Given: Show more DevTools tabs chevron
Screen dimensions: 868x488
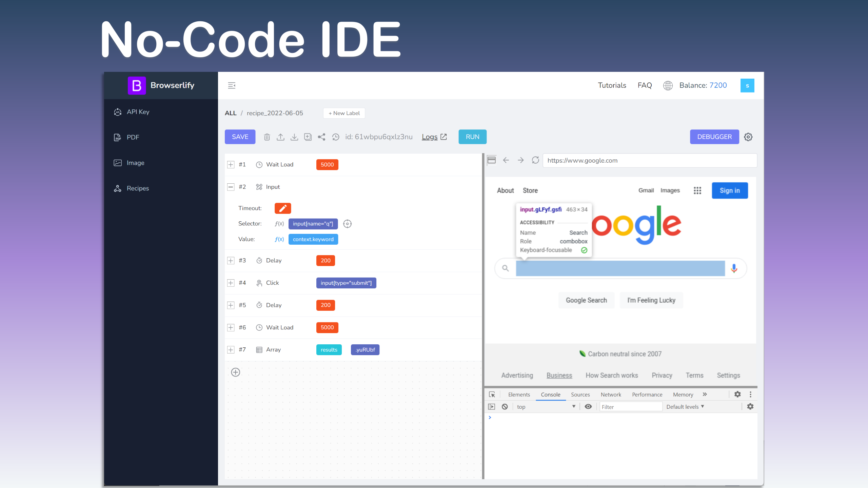Looking at the screenshot, I should coord(705,394).
